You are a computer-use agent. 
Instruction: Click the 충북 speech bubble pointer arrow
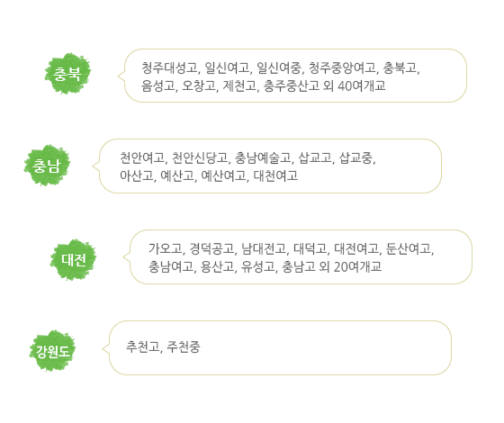[121, 76]
